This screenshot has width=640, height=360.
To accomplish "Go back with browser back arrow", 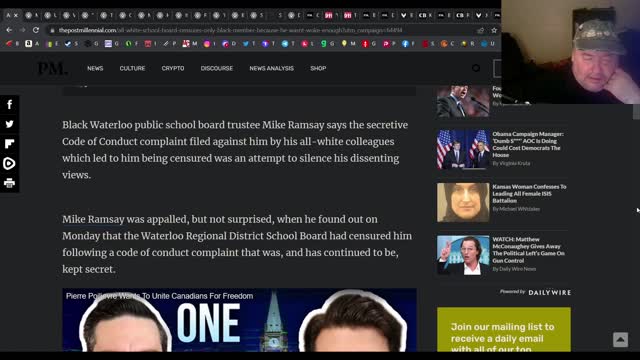I will [9, 30].
